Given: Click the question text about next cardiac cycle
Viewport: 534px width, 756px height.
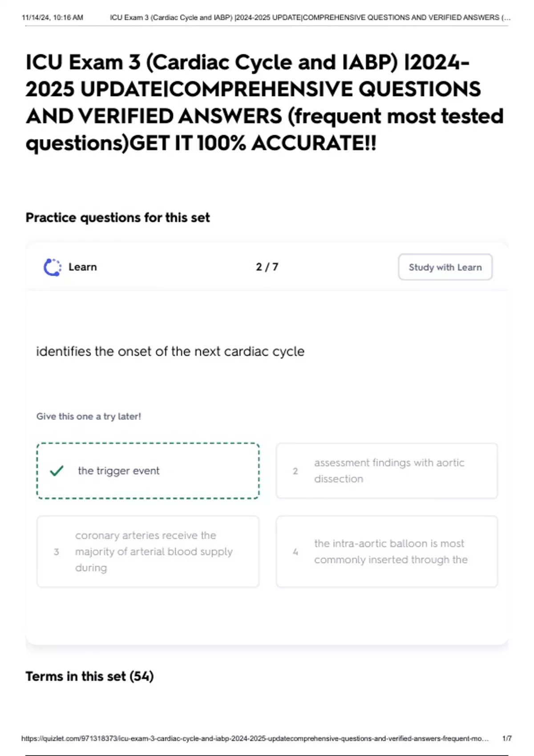Looking at the screenshot, I should pos(170,351).
